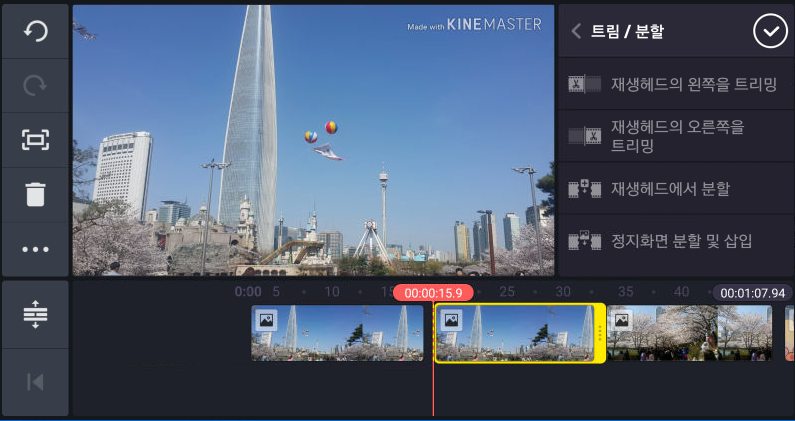The width and height of the screenshot is (795, 421).
Task: Click the total duration 00:01:07.94 label
Action: [x=752, y=293]
